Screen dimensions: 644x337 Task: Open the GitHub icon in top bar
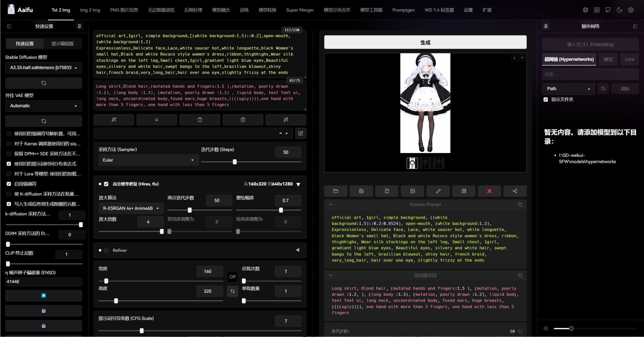click(x=608, y=10)
